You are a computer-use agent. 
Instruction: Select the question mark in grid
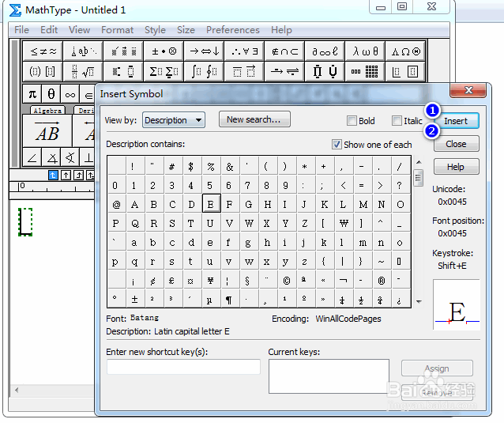pos(401,185)
